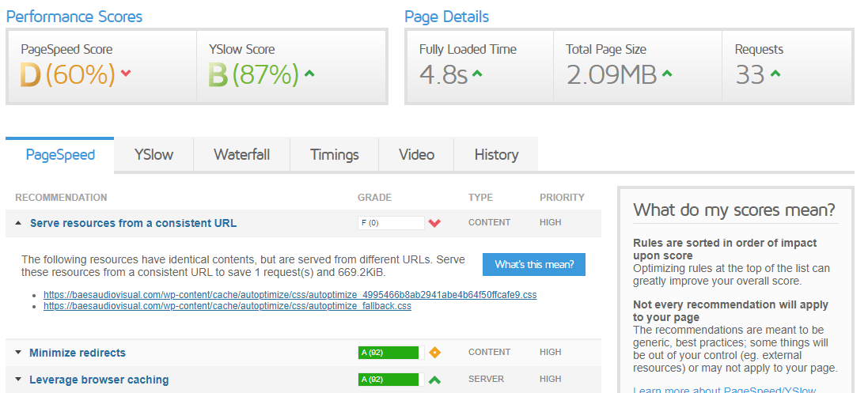Click the F (0) grade bar
Screen dimensions: 868x393
[391, 223]
